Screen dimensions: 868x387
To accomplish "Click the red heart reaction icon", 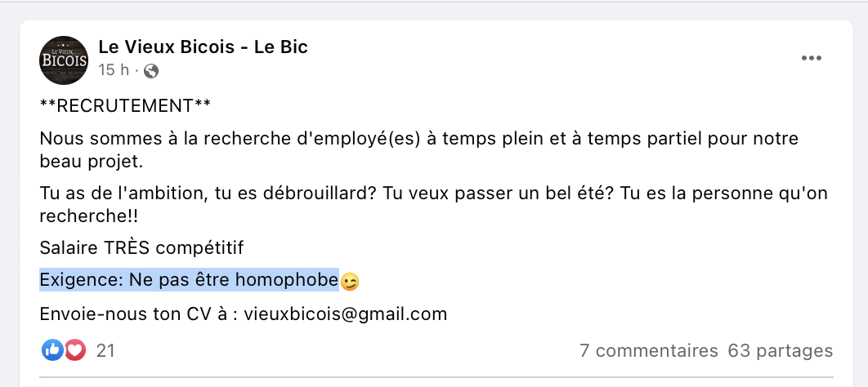I will (x=75, y=350).
